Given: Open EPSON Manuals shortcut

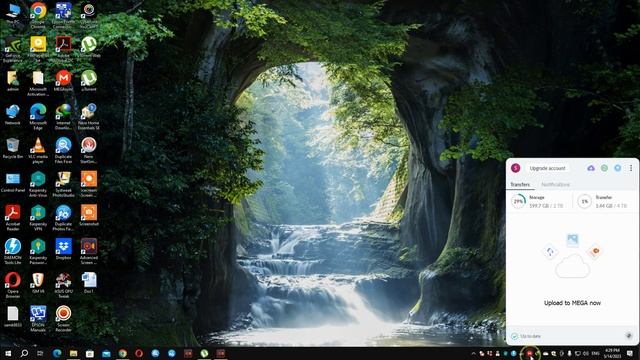Looking at the screenshot, I should click(x=38, y=319).
